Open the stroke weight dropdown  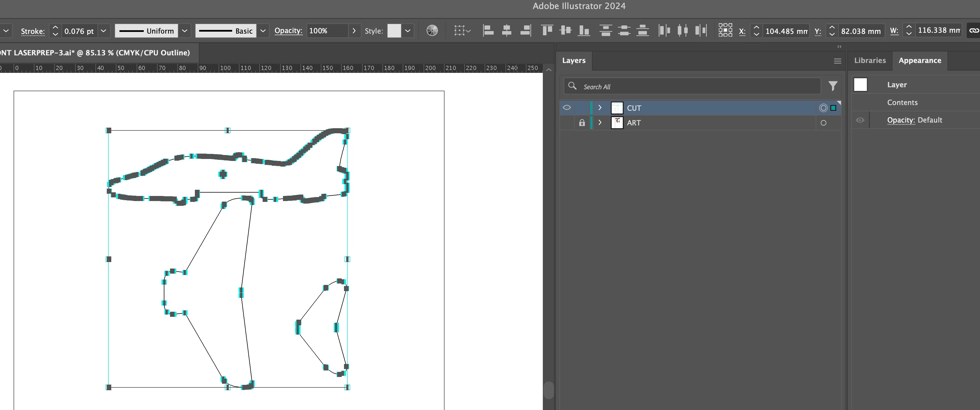click(x=103, y=31)
